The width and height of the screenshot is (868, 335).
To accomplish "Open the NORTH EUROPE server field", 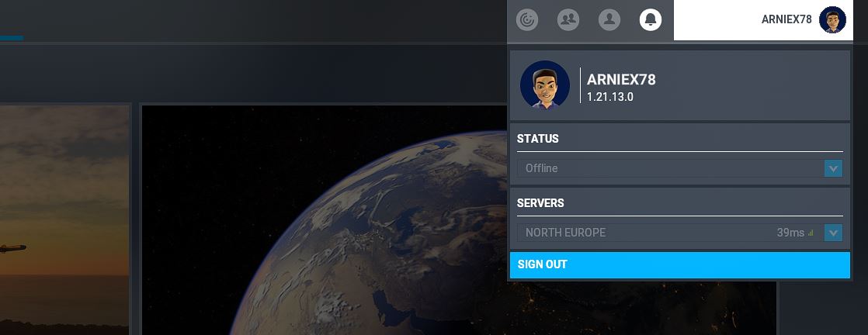I will coord(680,233).
